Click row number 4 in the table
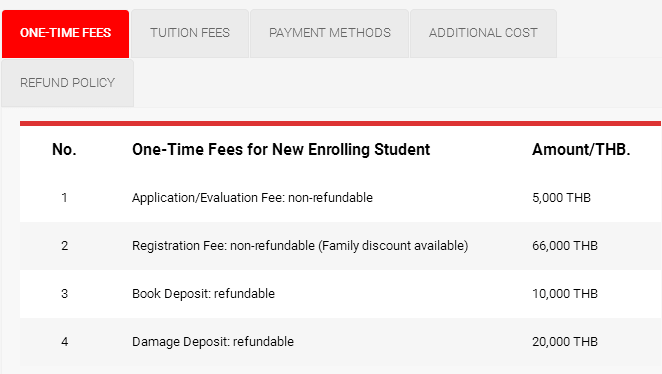 tap(64, 341)
